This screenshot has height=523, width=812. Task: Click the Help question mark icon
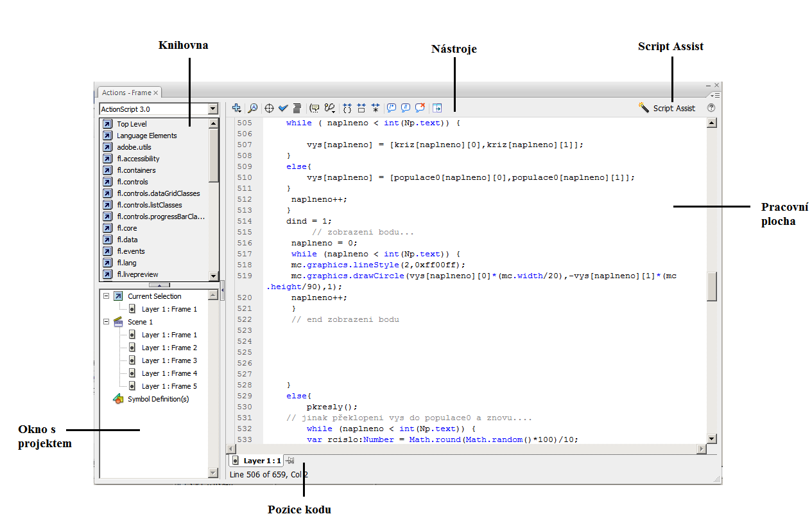pos(711,108)
